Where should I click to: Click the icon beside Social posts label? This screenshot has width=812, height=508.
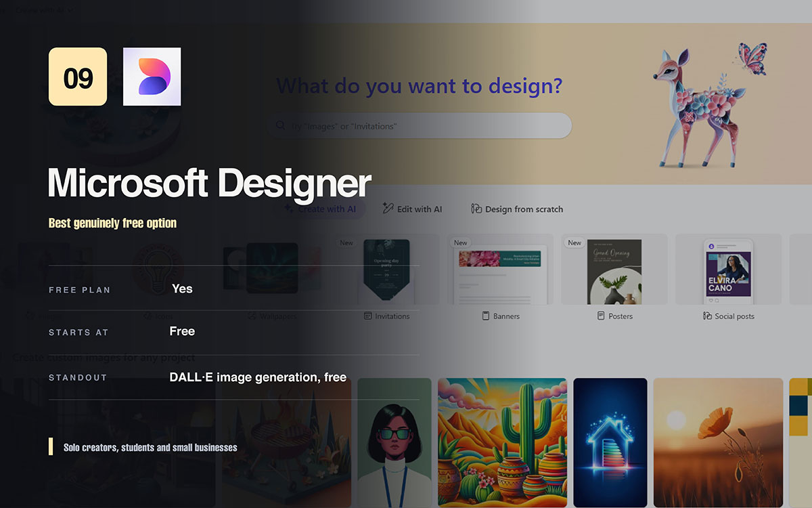[708, 316]
